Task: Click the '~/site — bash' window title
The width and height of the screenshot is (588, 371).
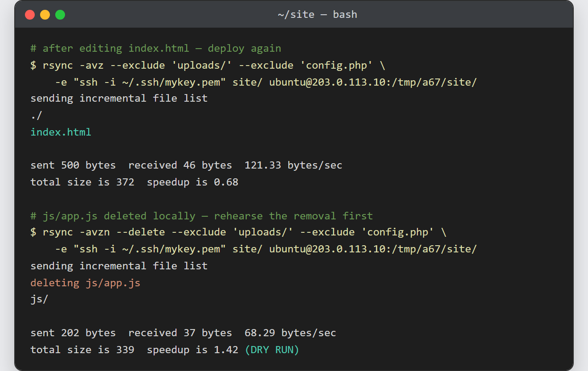Action: (317, 15)
